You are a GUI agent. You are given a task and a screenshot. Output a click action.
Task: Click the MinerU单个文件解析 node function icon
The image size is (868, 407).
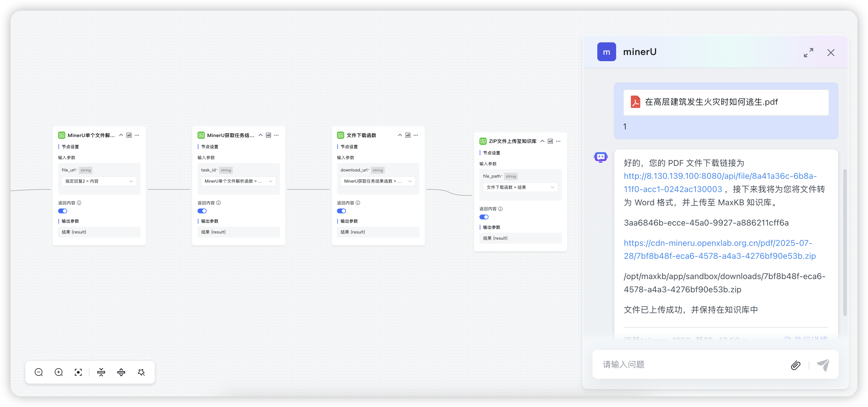coord(62,135)
